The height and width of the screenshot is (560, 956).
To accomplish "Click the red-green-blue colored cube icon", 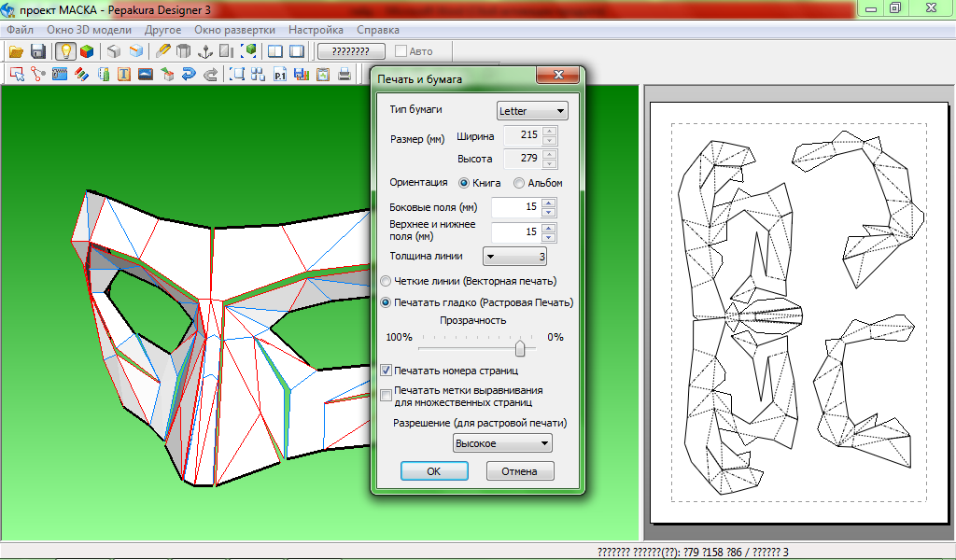I will 87,51.
